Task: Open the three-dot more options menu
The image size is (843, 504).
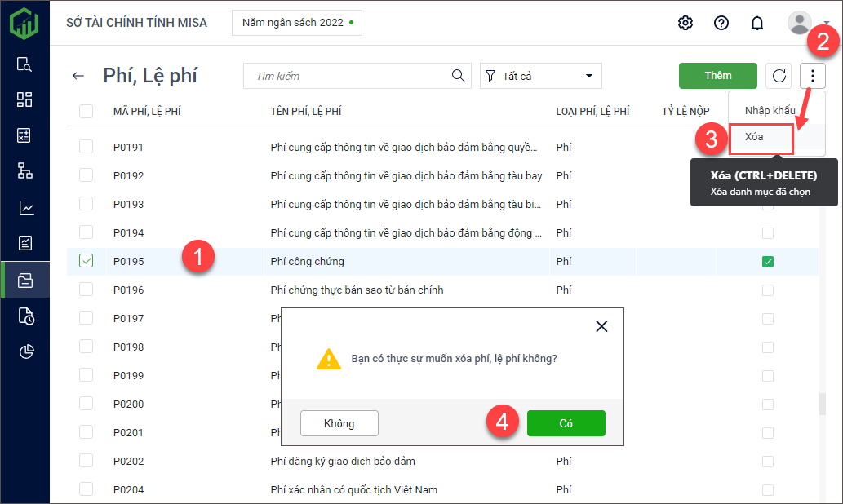Action: (x=814, y=76)
